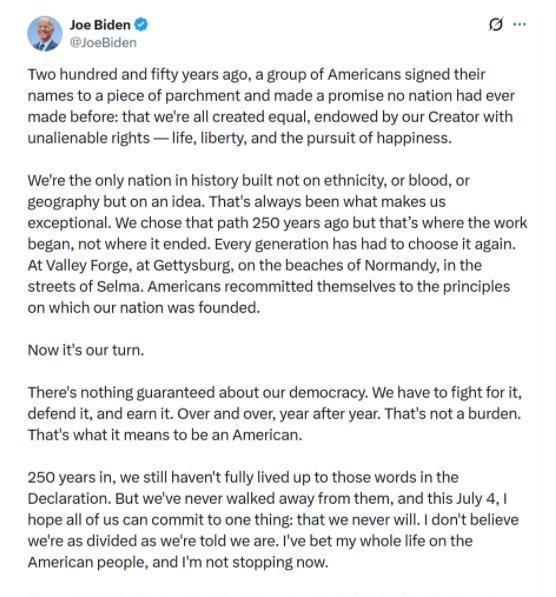556x597 pixels.
Task: Open the @JoeBiden handle link
Action: coord(103,43)
